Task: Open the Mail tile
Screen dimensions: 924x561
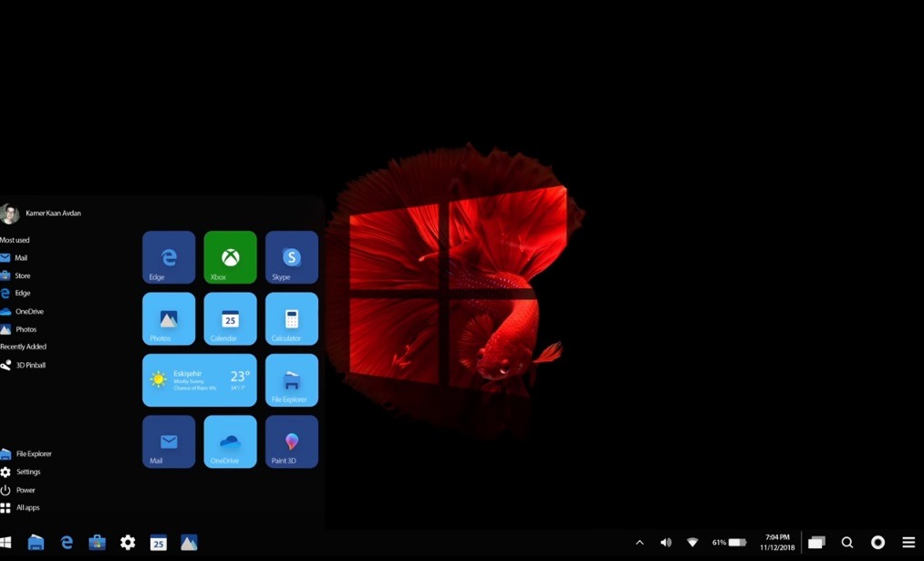Action: click(x=169, y=442)
